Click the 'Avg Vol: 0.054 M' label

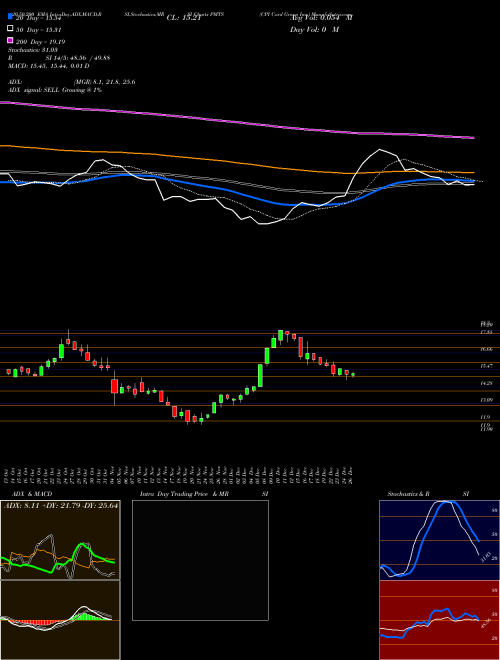(x=321, y=18)
